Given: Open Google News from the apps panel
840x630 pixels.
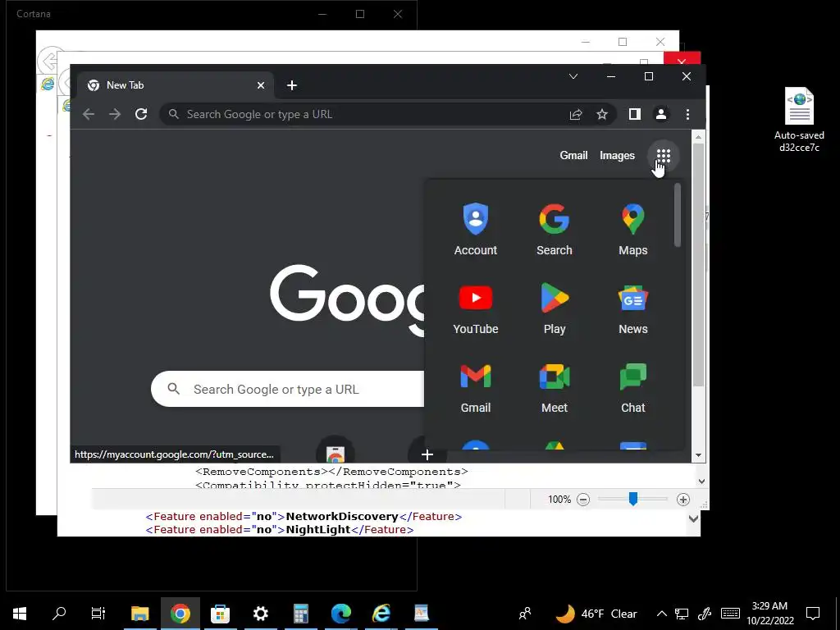Looking at the screenshot, I should tap(633, 308).
